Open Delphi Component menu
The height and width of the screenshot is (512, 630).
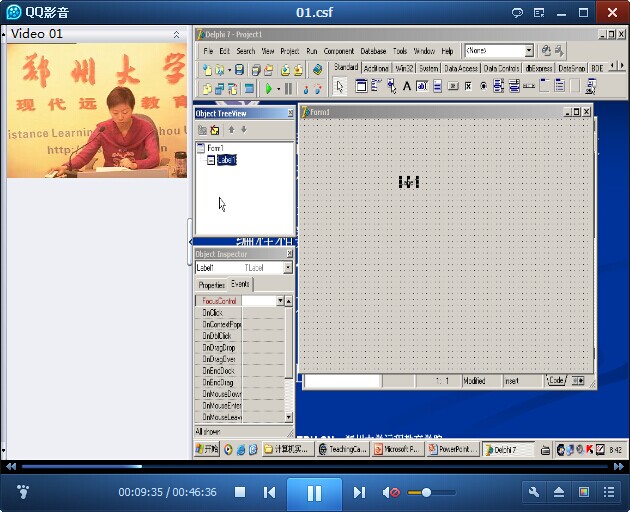339,51
